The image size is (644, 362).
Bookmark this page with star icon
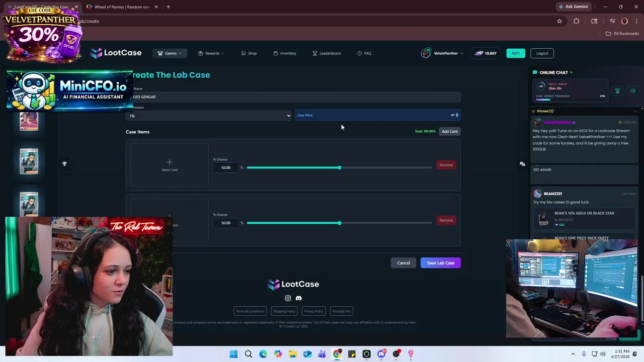(x=559, y=21)
